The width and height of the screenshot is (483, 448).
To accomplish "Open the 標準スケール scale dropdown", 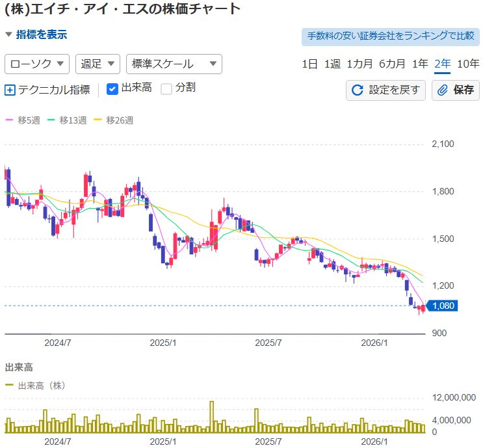I will click(x=174, y=64).
